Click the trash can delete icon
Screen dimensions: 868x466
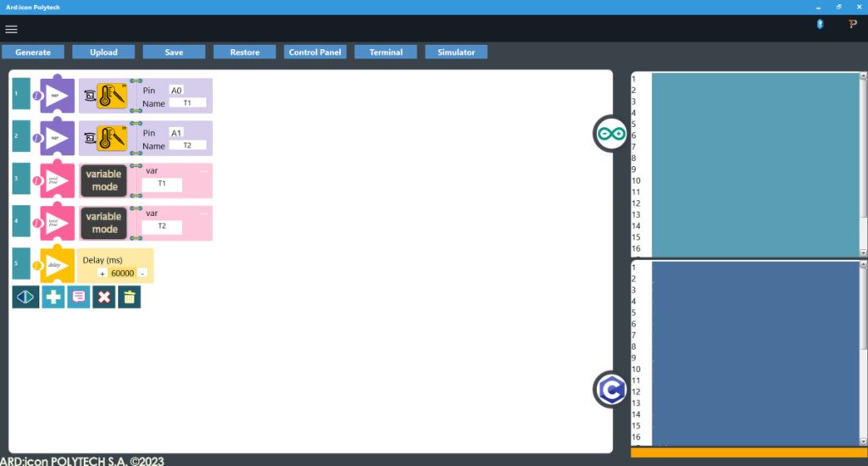(129, 297)
